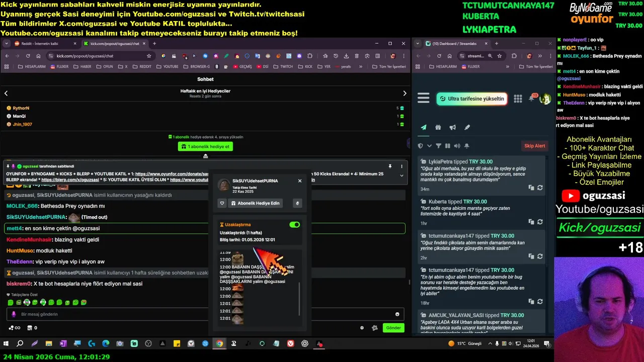
Task: Click the icon left of Gönder button
Action: [374, 328]
